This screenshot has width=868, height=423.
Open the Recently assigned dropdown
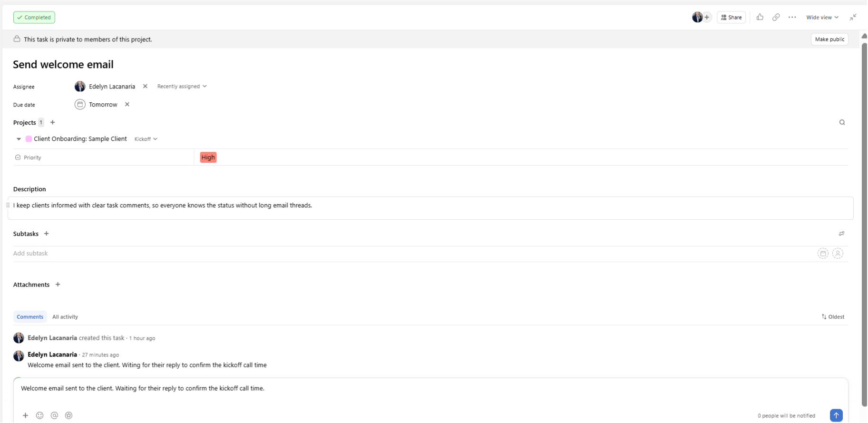(x=182, y=86)
